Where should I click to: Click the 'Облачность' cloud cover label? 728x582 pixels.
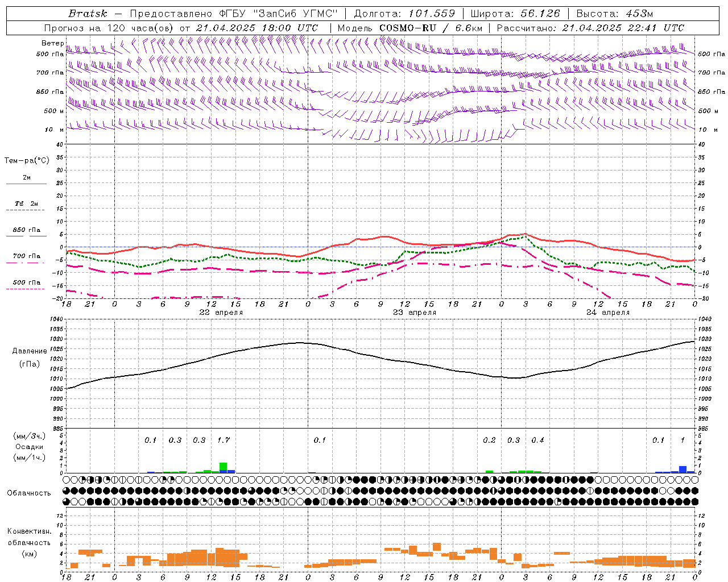[x=29, y=493]
